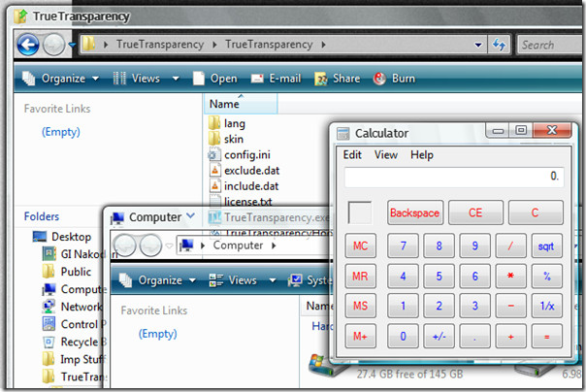Click the 0 key on Calculator

(403, 337)
